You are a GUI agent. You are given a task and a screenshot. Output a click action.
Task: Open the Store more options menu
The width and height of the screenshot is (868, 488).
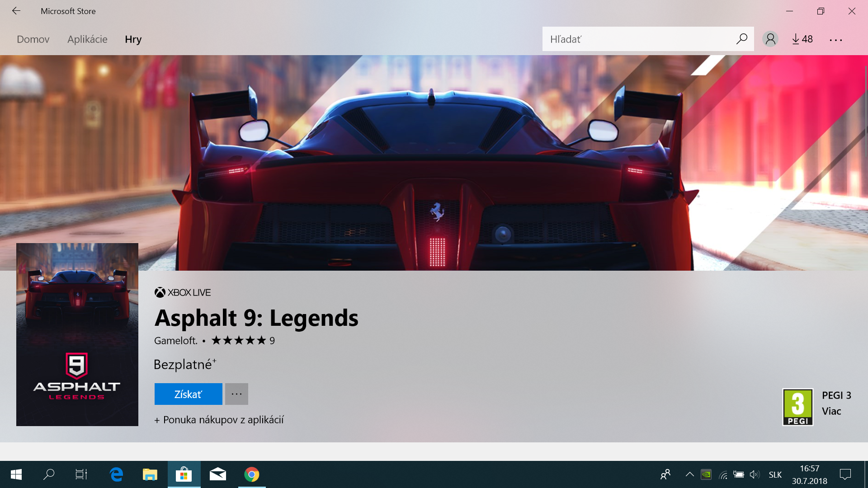(x=836, y=40)
